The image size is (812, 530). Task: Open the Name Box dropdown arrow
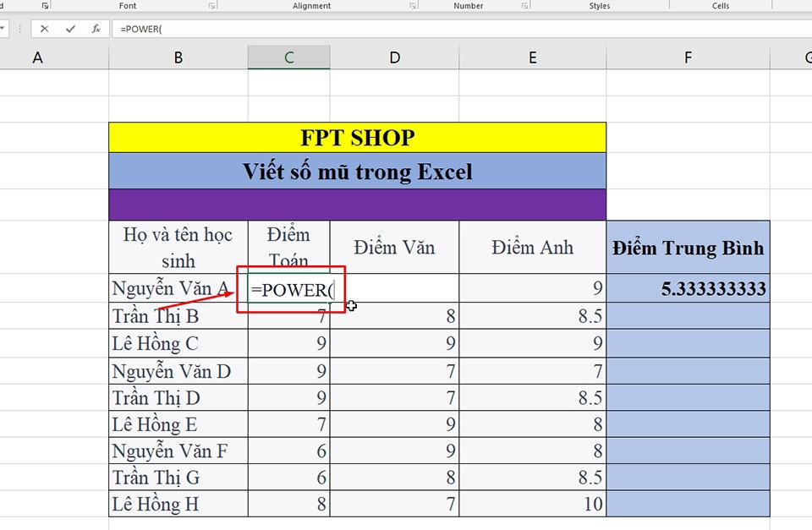tap(2, 28)
